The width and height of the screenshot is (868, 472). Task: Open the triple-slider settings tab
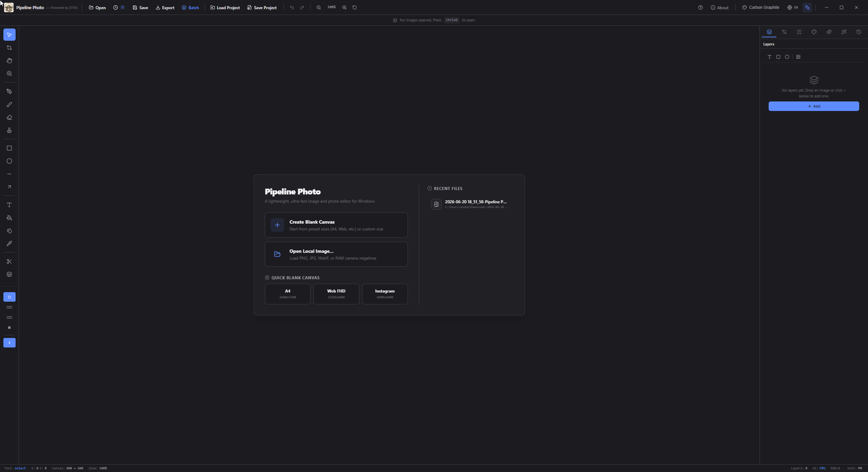pyautogui.click(x=799, y=32)
